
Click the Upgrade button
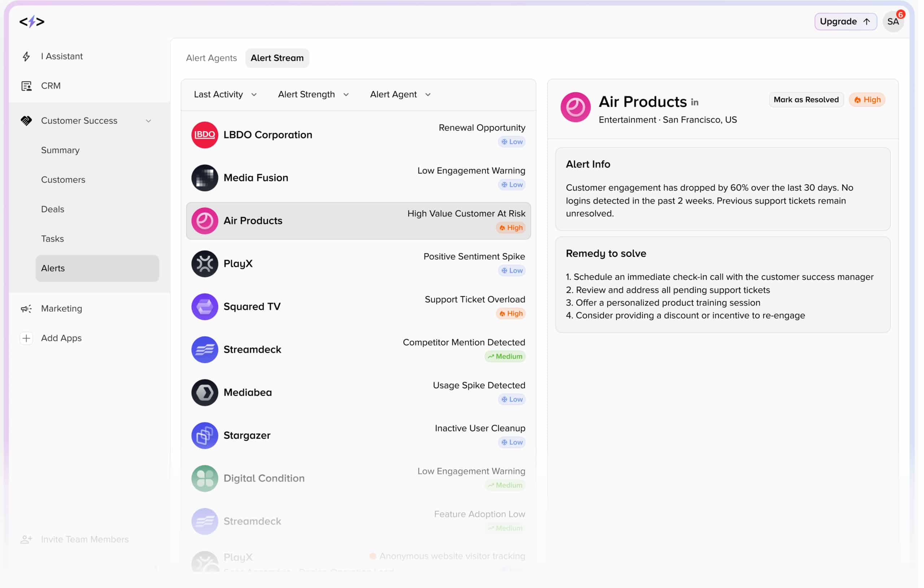tap(845, 22)
